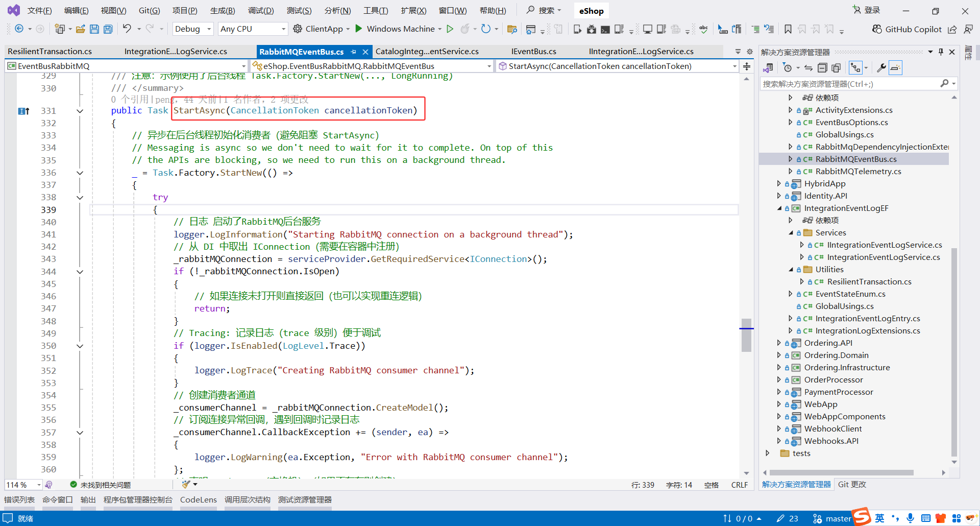
Task: Open the Any CPU platform dropdown
Action: pyautogui.click(x=253, y=29)
